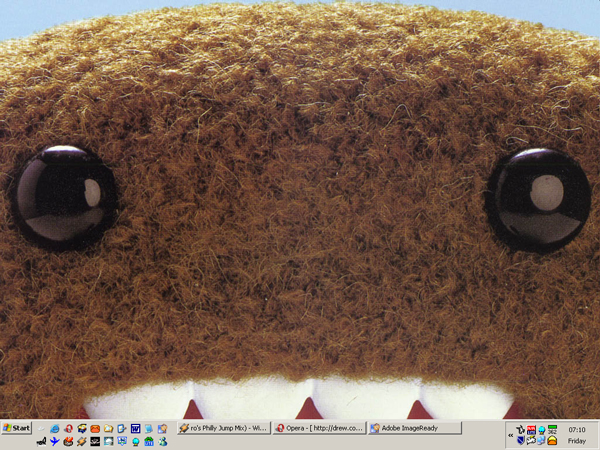This screenshot has width=600, height=450.
Task: Click the orange envelope Quick Launch icon
Action: (95, 429)
